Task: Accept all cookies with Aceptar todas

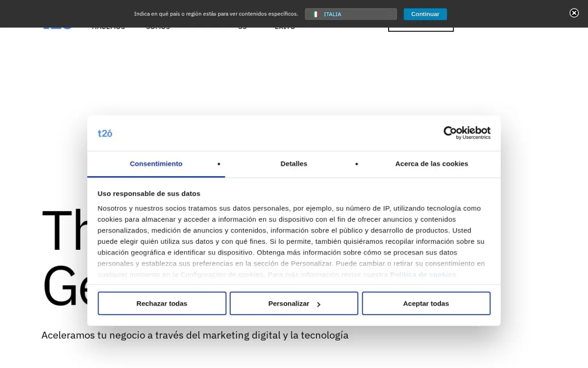Action: coord(426,303)
